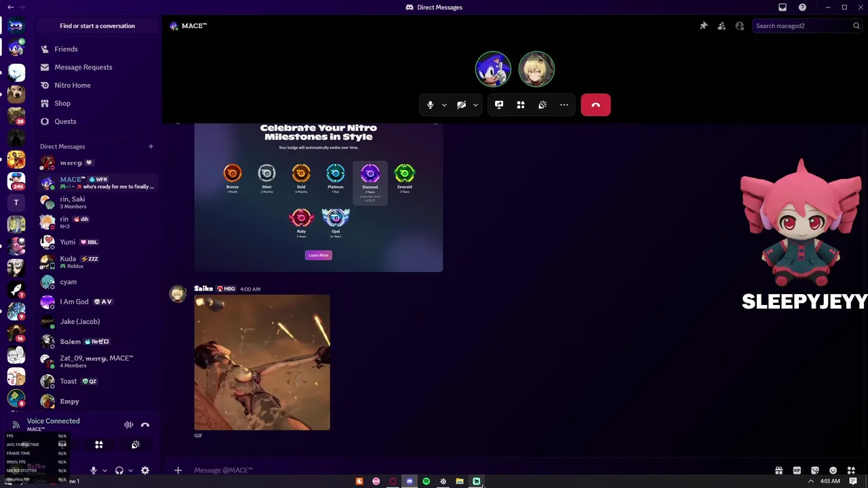Screen dimensions: 868x488
Task: Show pinned messages
Action: 704,26
